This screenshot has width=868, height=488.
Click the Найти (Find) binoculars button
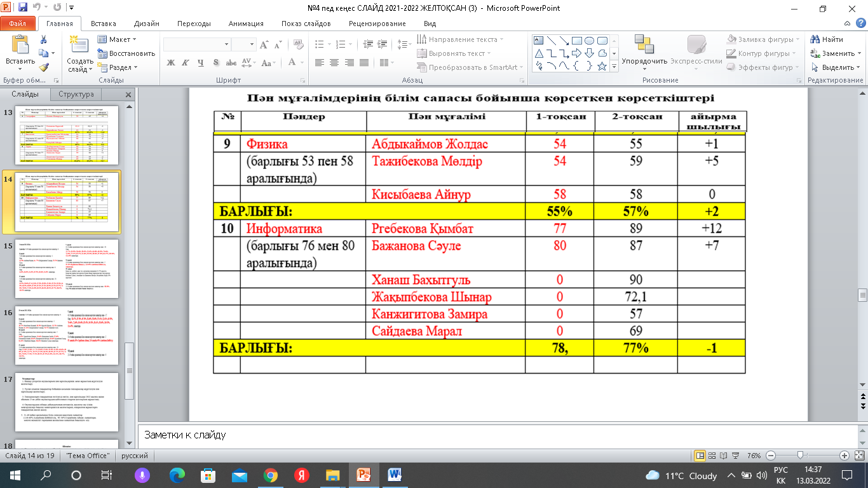pyautogui.click(x=826, y=39)
